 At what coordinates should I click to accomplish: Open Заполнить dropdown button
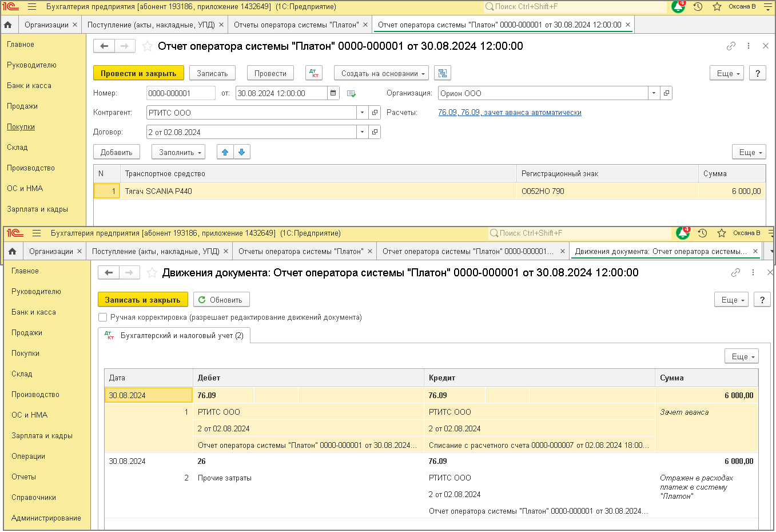pyautogui.click(x=178, y=152)
